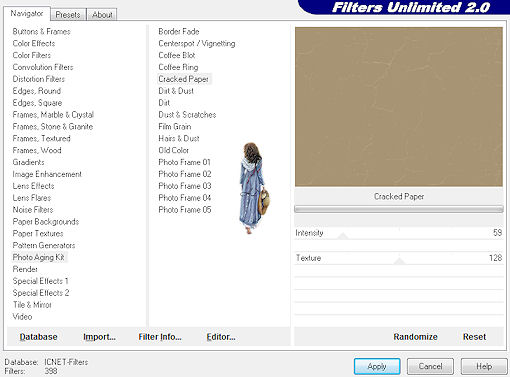The image size is (510, 377).
Task: Click the Randomize button
Action: click(x=415, y=337)
